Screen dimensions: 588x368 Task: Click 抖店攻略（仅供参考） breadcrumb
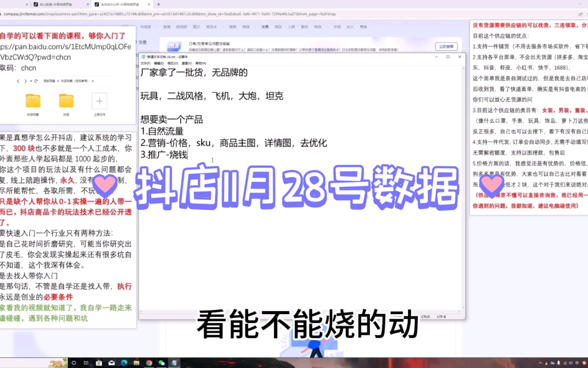click(75, 81)
